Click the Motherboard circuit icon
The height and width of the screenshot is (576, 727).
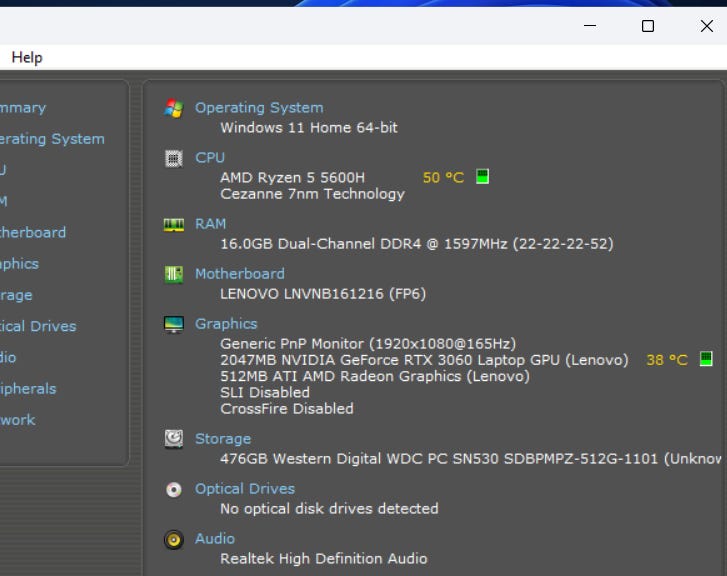[174, 274]
